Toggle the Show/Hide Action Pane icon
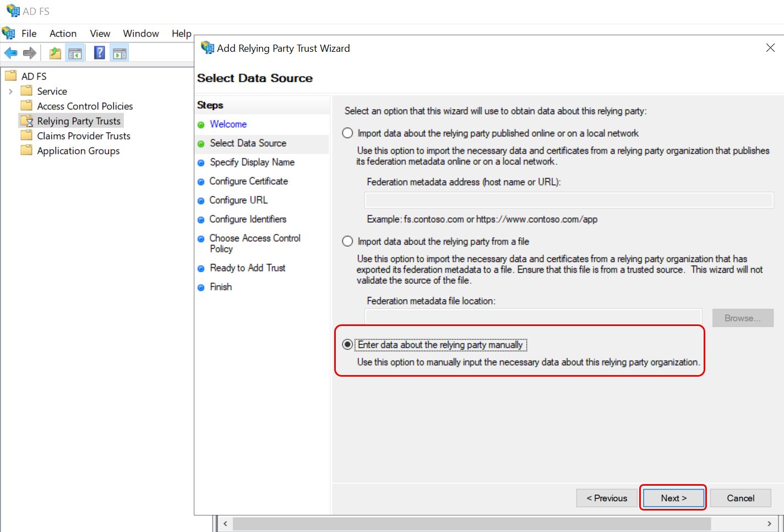Viewport: 784px width, 532px height. (119, 53)
